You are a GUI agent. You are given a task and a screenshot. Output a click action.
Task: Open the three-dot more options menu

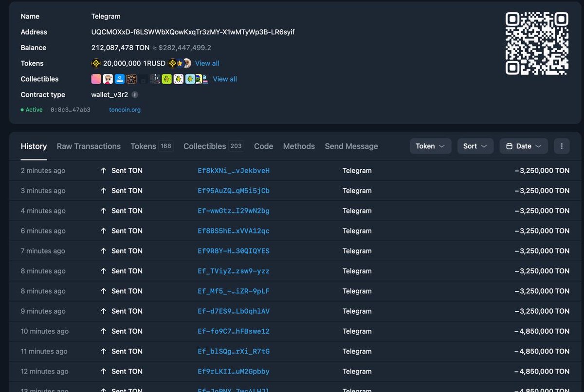coord(562,146)
